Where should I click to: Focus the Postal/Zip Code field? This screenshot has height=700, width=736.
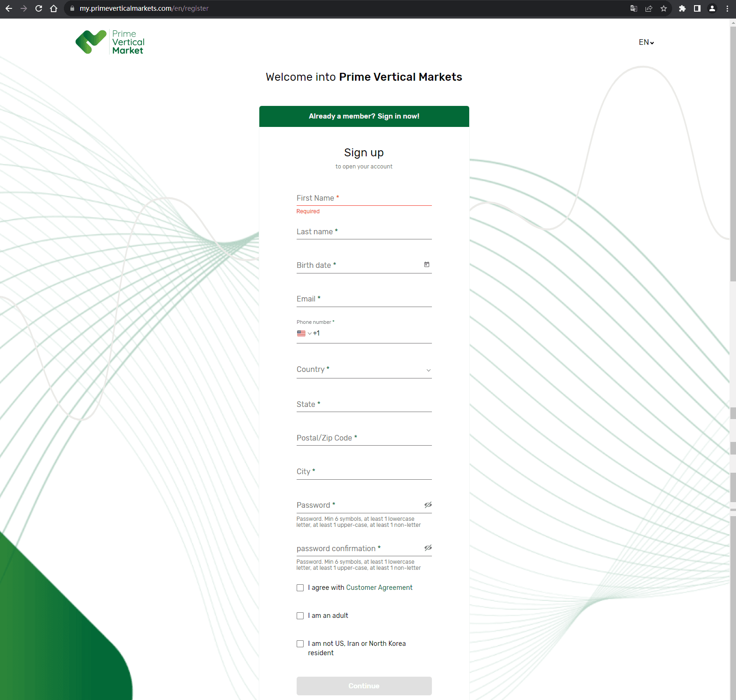[x=364, y=438]
